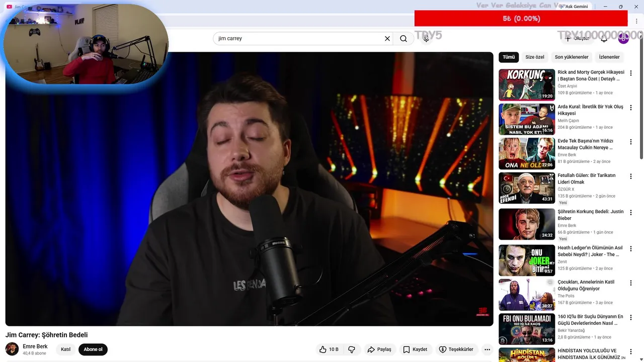Open the Heath Ledger Joker video thumbnail
This screenshot has height=362, width=644.
point(527,260)
